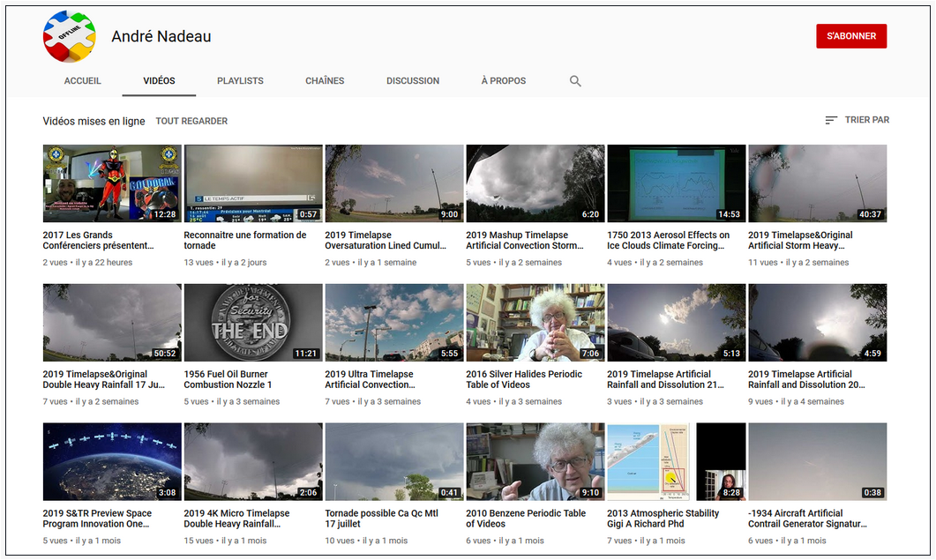Open the 50:52 Double Heavy Rainfall thumbnail
Viewport: 936px width, 560px height.
(x=112, y=323)
